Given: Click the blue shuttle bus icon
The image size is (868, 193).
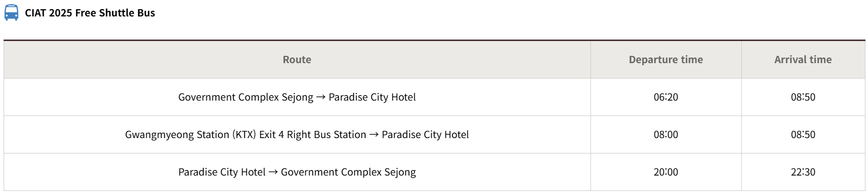Looking at the screenshot, I should [11, 13].
